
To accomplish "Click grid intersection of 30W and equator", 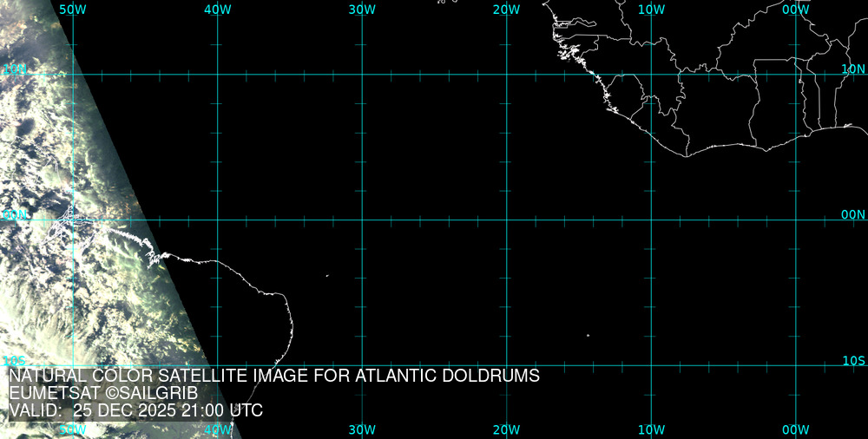I will 362,219.
